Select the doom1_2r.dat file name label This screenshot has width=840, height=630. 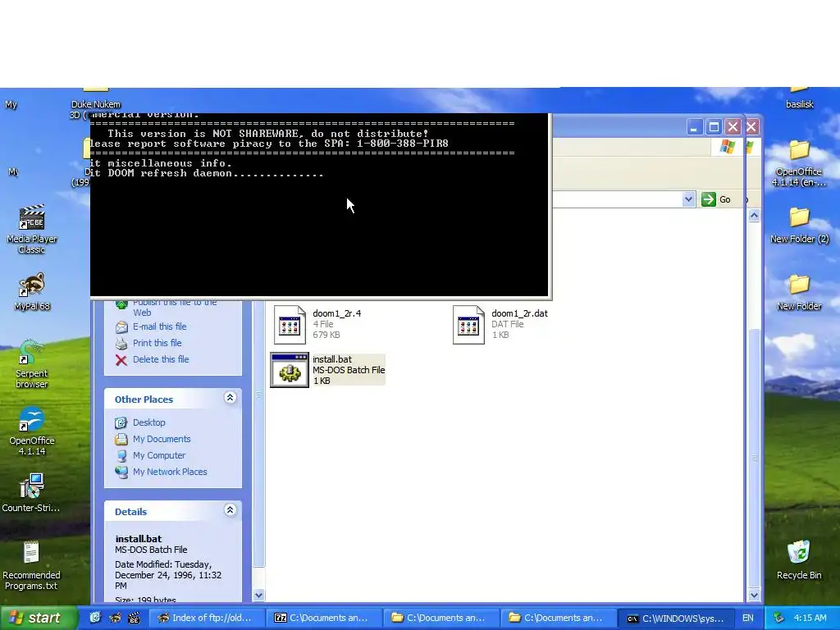[519, 313]
